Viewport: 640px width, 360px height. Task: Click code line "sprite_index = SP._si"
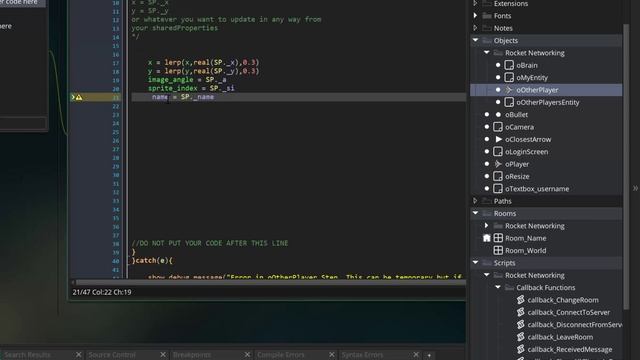tap(191, 88)
